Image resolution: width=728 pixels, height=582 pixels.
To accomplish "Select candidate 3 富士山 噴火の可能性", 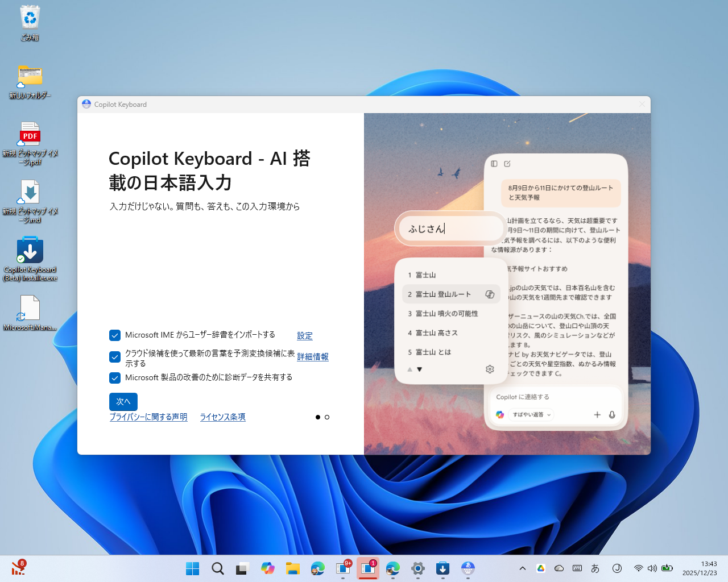I will point(444,313).
